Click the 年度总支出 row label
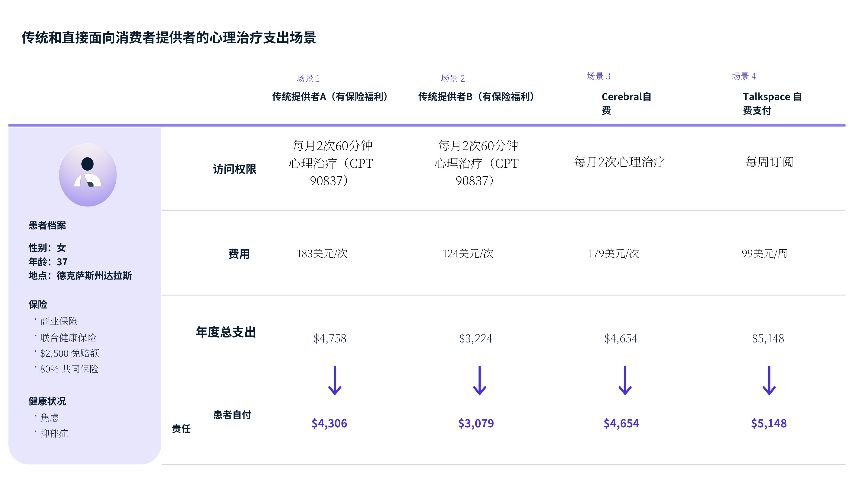The image size is (868, 486). (x=226, y=332)
